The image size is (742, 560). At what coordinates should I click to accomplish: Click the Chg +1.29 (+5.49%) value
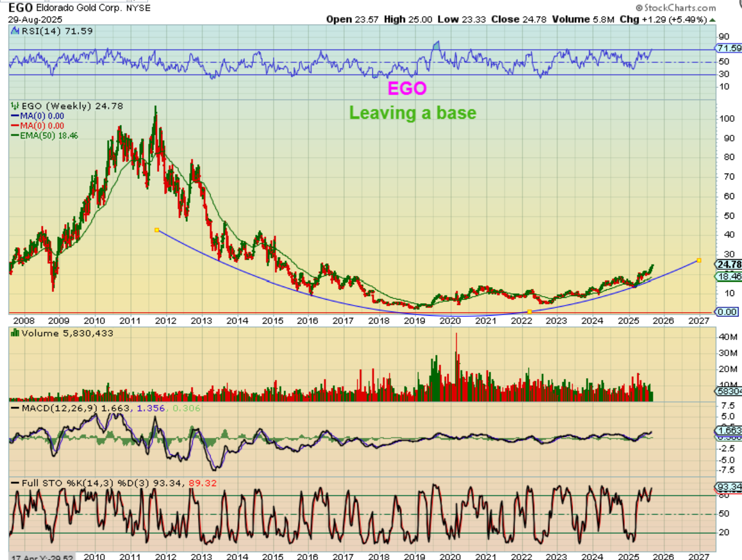(662, 19)
